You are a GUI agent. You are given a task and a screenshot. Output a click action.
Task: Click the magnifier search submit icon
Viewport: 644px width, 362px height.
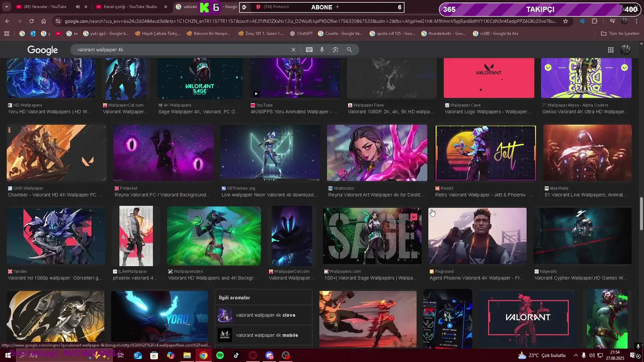tap(349, 50)
